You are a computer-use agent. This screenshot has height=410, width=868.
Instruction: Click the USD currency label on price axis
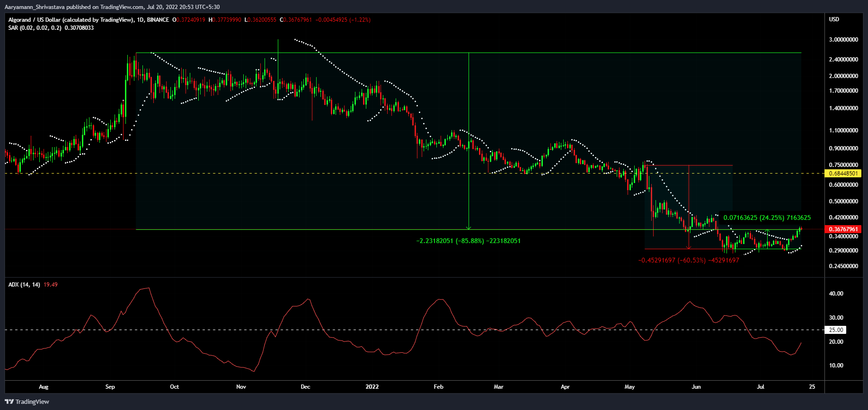834,19
